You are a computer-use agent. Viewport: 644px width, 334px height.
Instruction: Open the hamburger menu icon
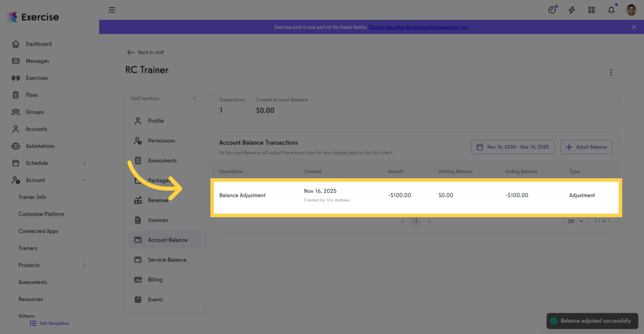(x=112, y=9)
